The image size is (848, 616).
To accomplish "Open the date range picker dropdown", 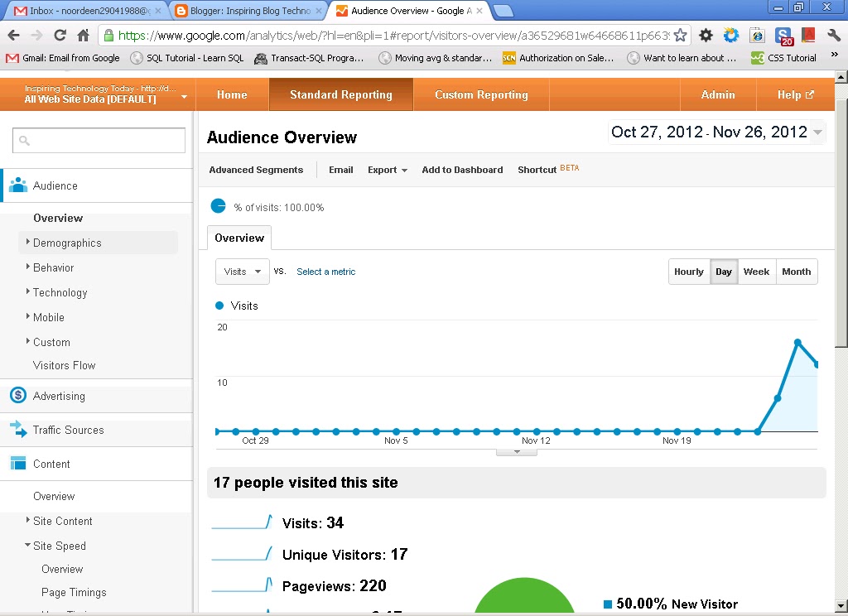I will coord(817,132).
